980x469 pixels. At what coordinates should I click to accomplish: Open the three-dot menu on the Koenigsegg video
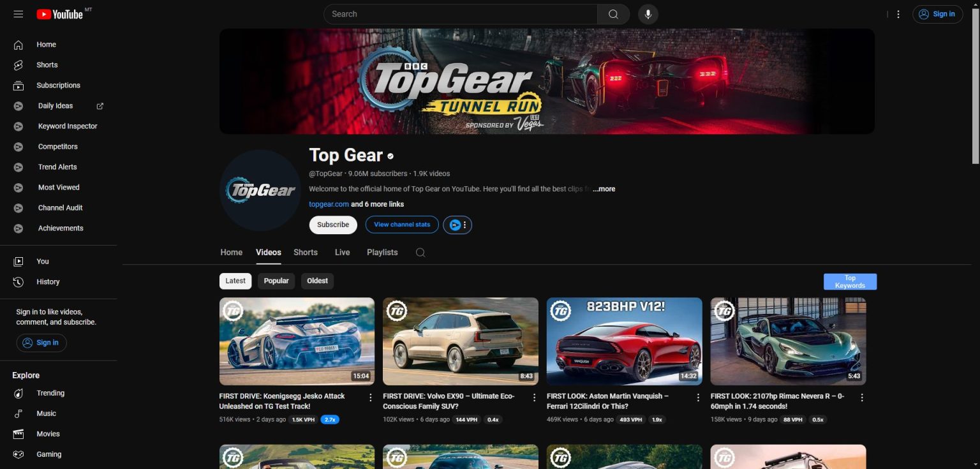[371, 397]
